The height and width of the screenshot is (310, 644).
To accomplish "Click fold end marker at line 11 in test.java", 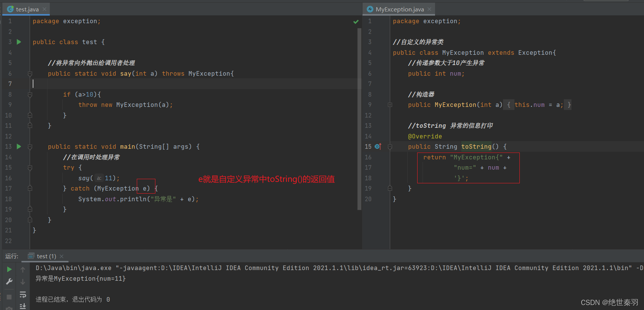I will [x=30, y=126].
